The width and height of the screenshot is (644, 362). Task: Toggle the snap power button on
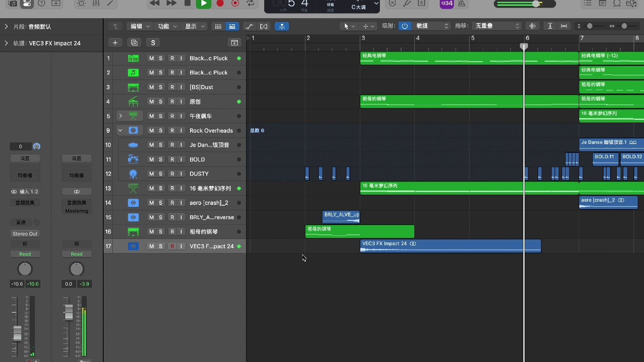tap(405, 26)
